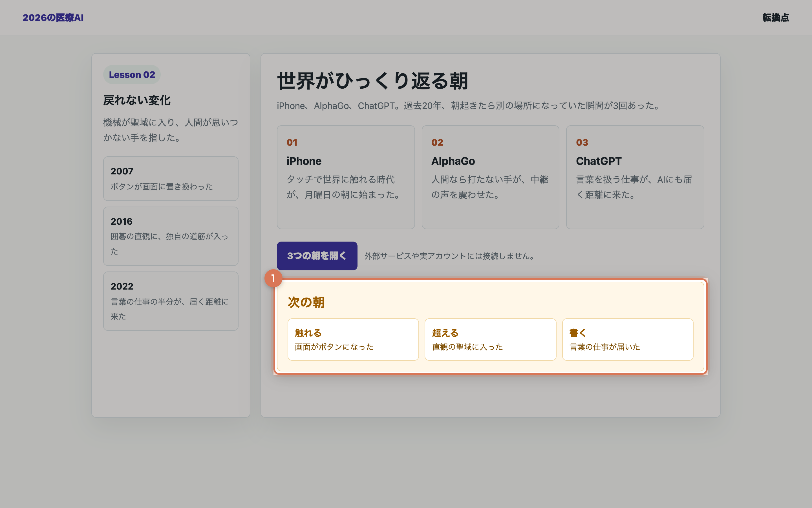The image size is (812, 508).
Task: Click the heading 世界がひっくり返る朝
Action: point(372,81)
